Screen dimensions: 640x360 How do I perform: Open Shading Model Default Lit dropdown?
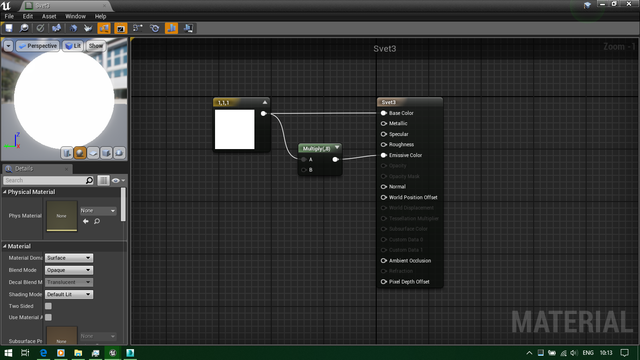[69, 294]
